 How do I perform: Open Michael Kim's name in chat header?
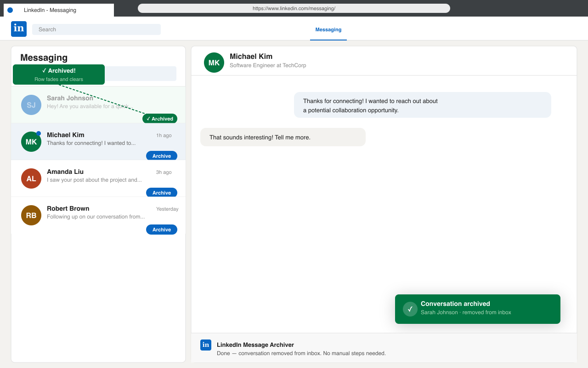[x=251, y=57]
